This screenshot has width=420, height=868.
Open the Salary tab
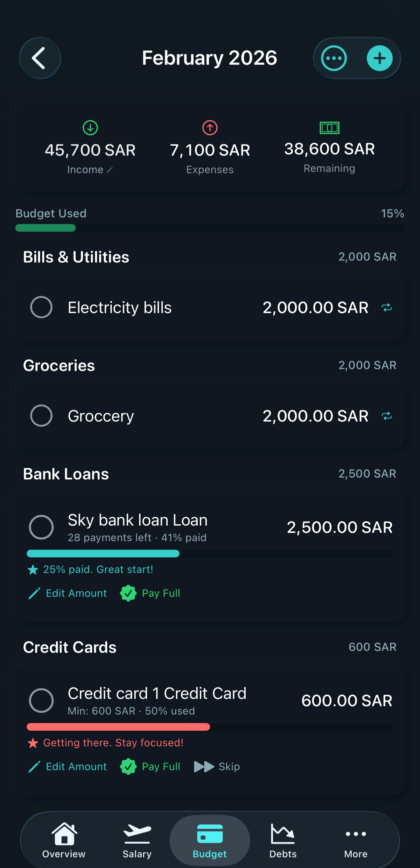pos(137,840)
